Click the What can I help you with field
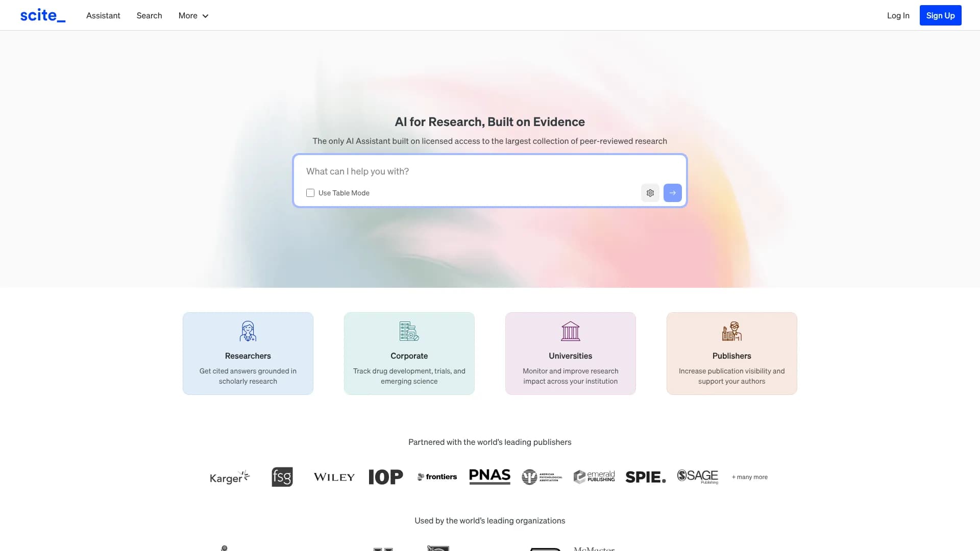Screen dimensions: 980x551 pyautogui.click(x=459, y=171)
